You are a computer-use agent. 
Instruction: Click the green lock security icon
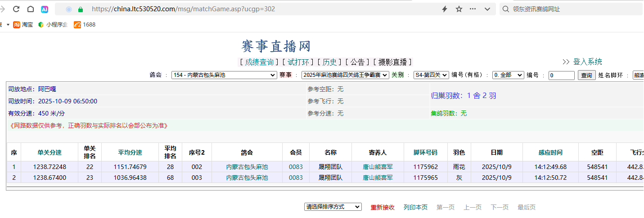point(81,9)
